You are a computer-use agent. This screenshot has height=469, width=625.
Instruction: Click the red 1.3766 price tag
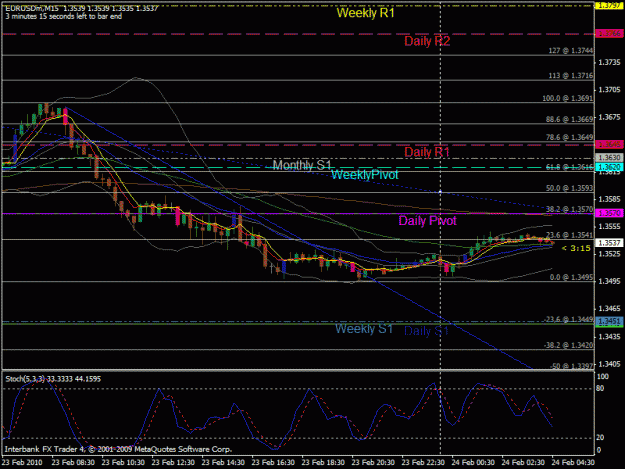(x=609, y=33)
